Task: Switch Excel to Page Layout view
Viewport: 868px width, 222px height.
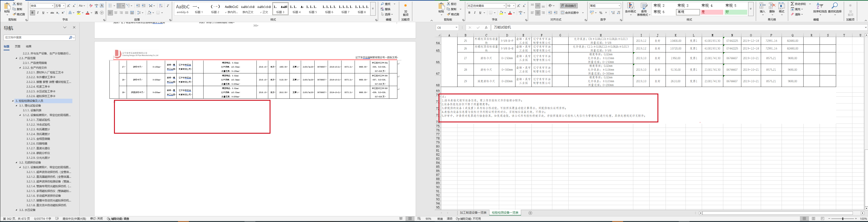Action: [813, 219]
